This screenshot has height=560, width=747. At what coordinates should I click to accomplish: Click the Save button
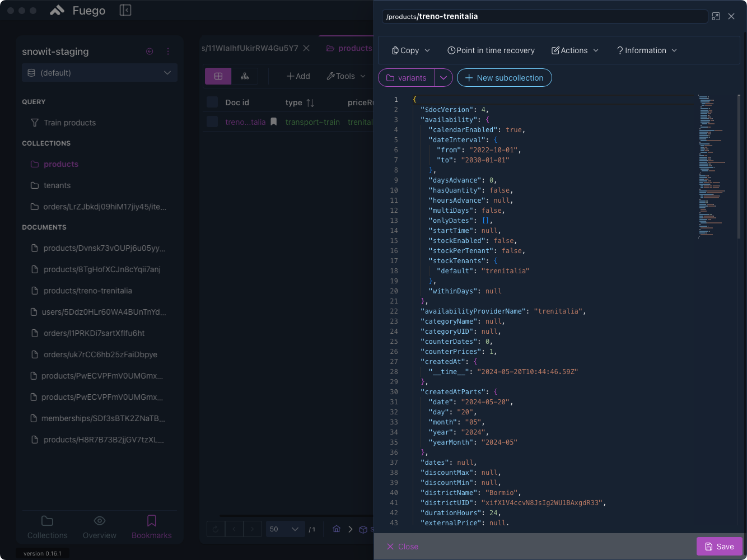[720, 547]
